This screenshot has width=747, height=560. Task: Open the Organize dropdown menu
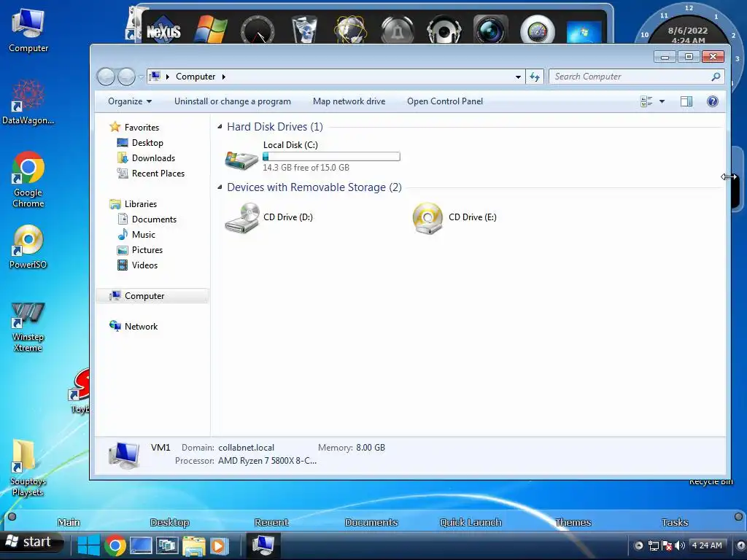(x=130, y=101)
